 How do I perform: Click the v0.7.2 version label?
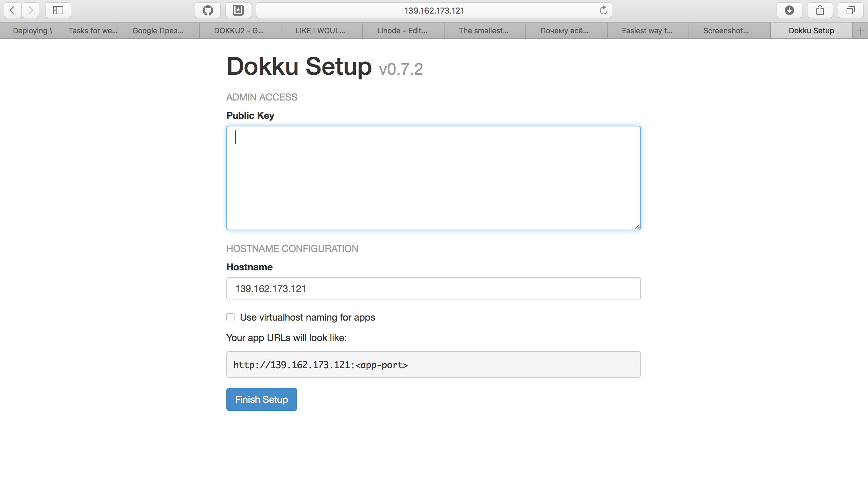(401, 69)
